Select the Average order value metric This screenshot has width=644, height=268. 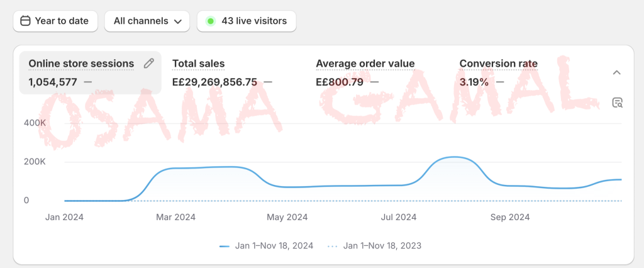click(x=365, y=64)
